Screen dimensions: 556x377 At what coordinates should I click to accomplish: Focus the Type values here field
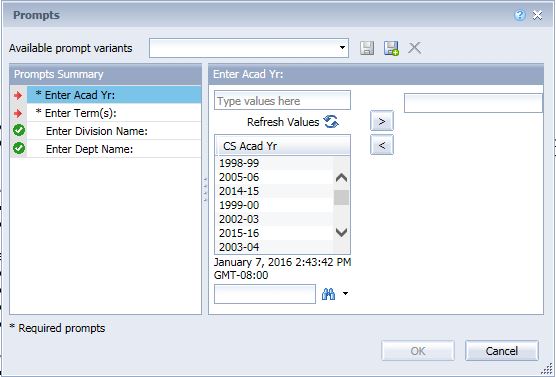(282, 101)
